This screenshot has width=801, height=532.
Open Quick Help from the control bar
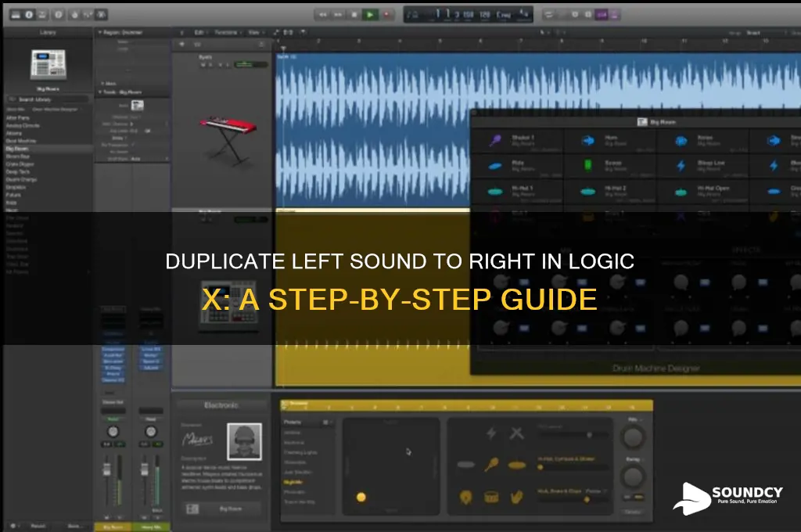[58, 14]
